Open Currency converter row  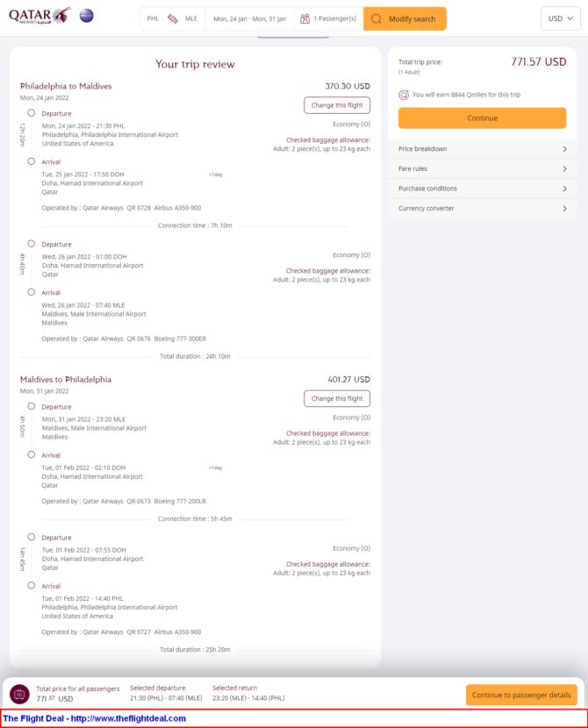tap(482, 209)
